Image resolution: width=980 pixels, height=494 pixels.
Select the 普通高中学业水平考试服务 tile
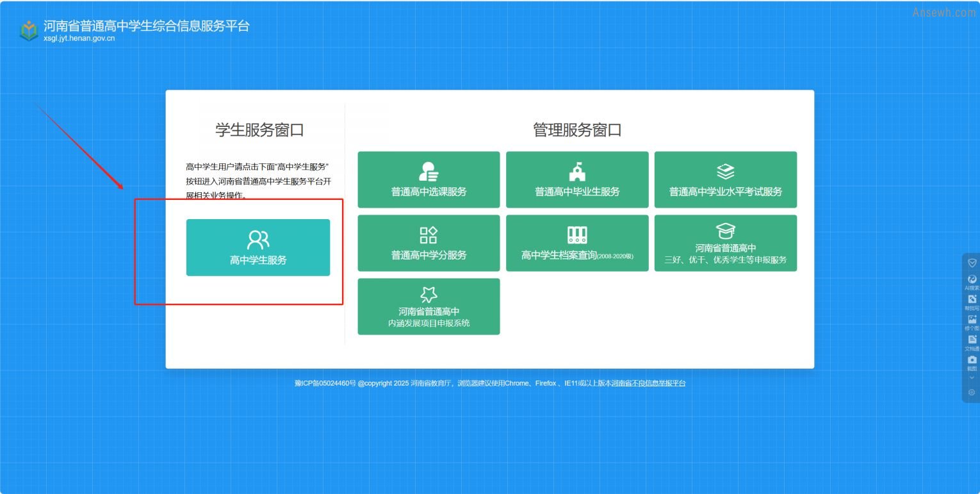coord(725,180)
